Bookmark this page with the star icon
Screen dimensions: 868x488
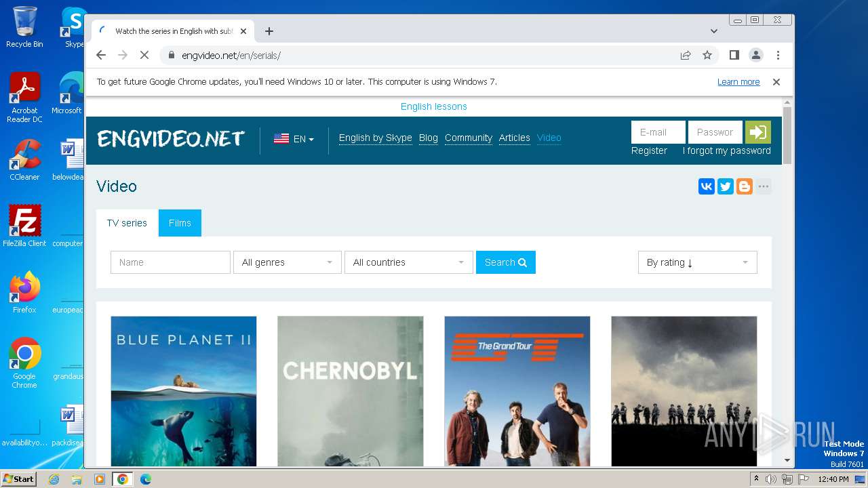[707, 55]
